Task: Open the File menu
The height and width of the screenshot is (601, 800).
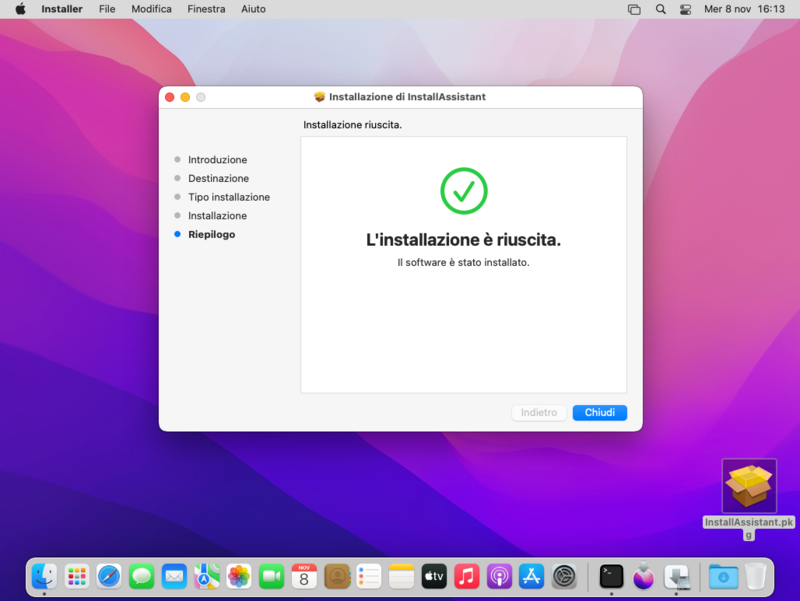Action: click(x=107, y=9)
